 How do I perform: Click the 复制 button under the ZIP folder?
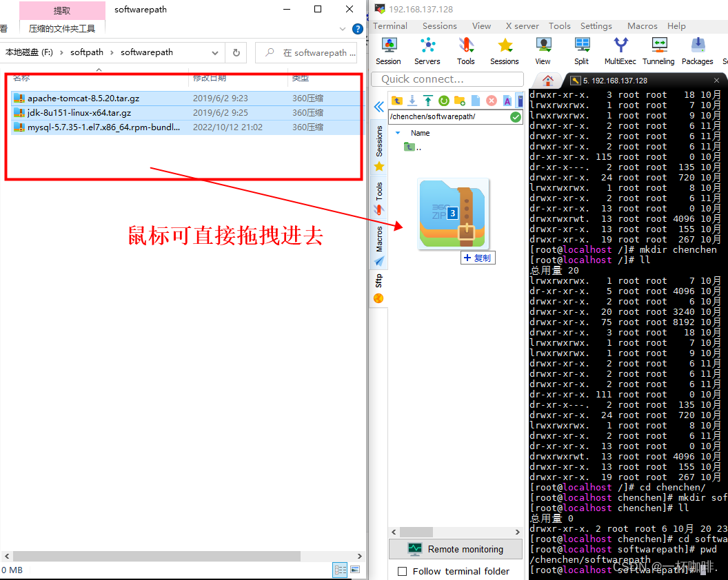click(x=478, y=257)
